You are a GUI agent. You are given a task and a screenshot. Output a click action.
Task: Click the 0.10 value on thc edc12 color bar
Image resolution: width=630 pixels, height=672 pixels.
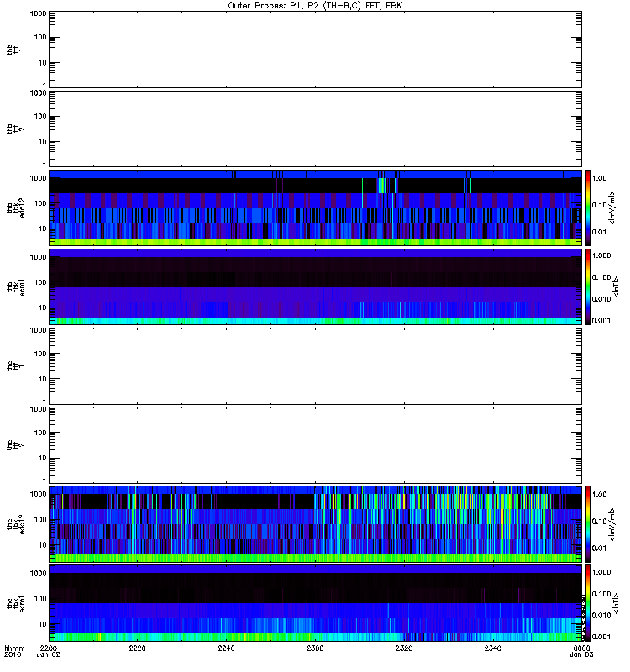point(599,521)
